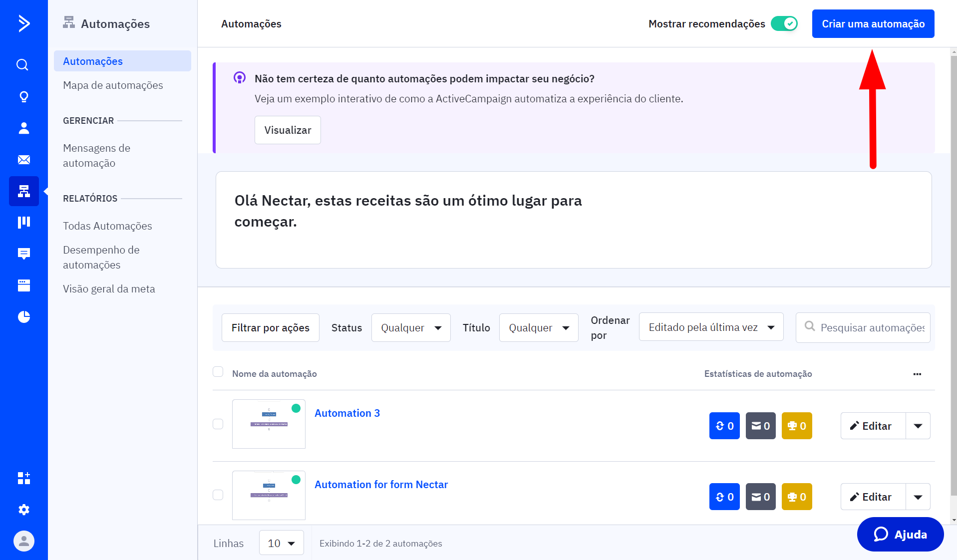Open Settings gear icon
The image size is (957, 560).
tap(23, 510)
